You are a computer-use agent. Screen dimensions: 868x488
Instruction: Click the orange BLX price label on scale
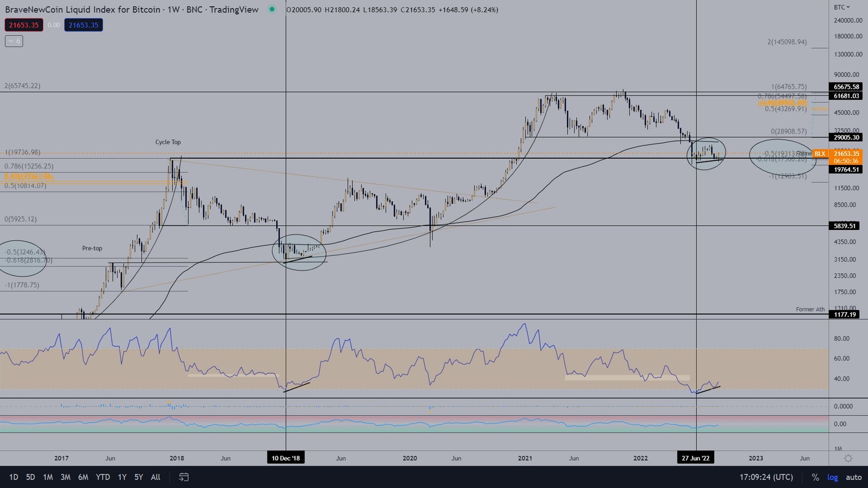click(819, 154)
